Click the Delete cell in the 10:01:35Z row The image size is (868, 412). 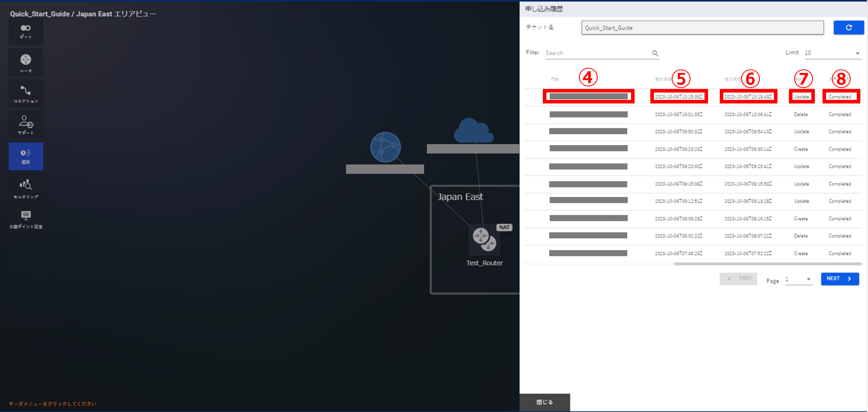[801, 115]
